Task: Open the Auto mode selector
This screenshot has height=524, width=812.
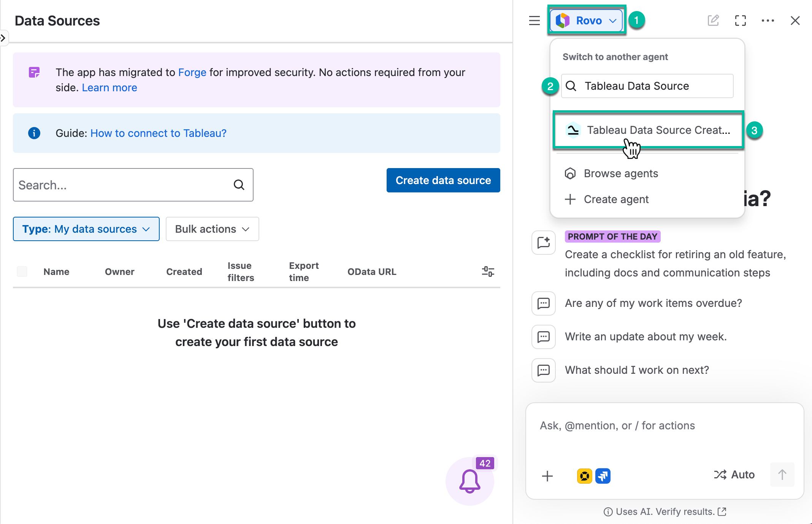Action: [734, 475]
